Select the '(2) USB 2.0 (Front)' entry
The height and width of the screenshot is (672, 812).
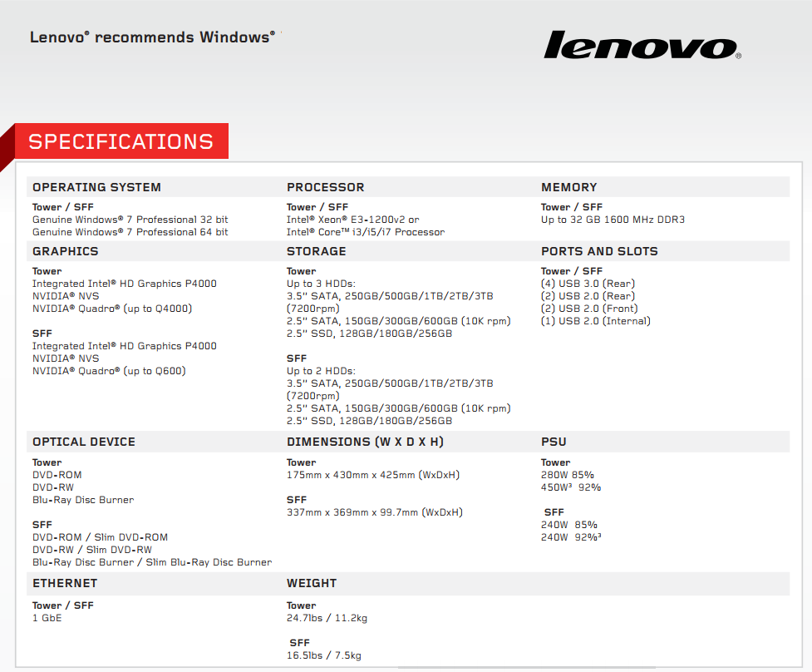[589, 309]
